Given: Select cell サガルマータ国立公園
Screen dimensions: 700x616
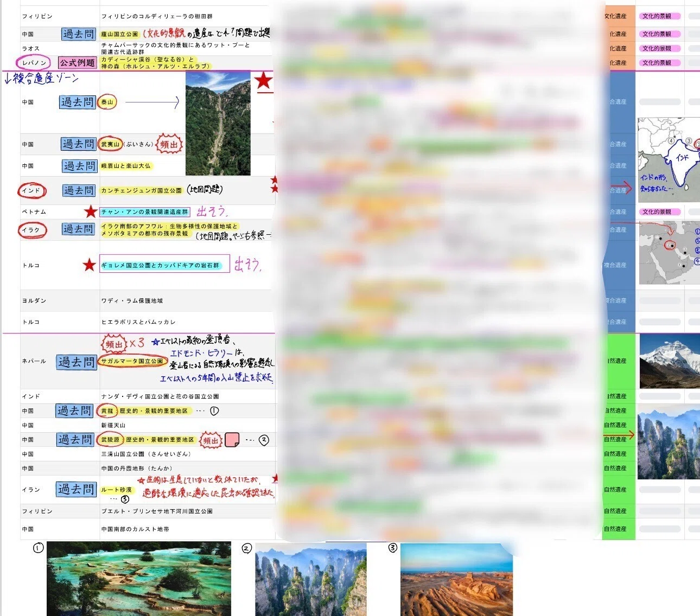Looking at the screenshot, I should [x=132, y=361].
